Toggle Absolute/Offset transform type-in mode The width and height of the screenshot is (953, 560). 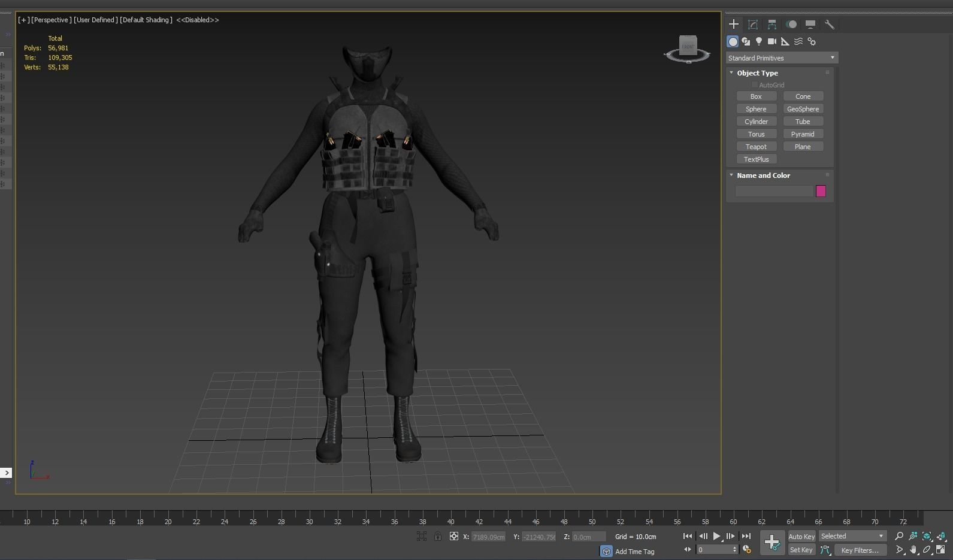coord(454,537)
